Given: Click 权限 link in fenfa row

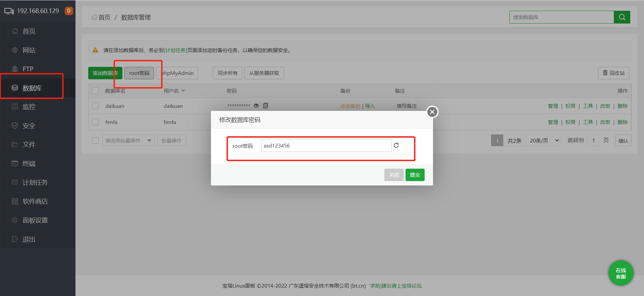Looking at the screenshot, I should (x=570, y=122).
